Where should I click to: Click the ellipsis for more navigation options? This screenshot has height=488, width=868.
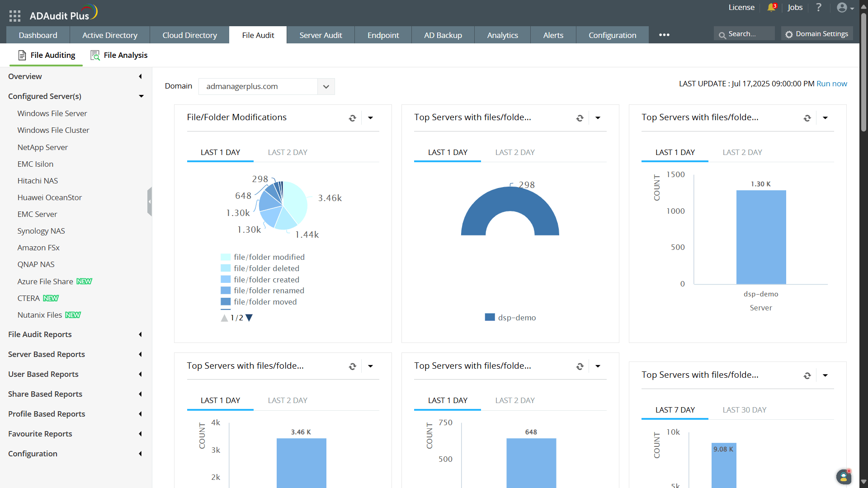(664, 35)
